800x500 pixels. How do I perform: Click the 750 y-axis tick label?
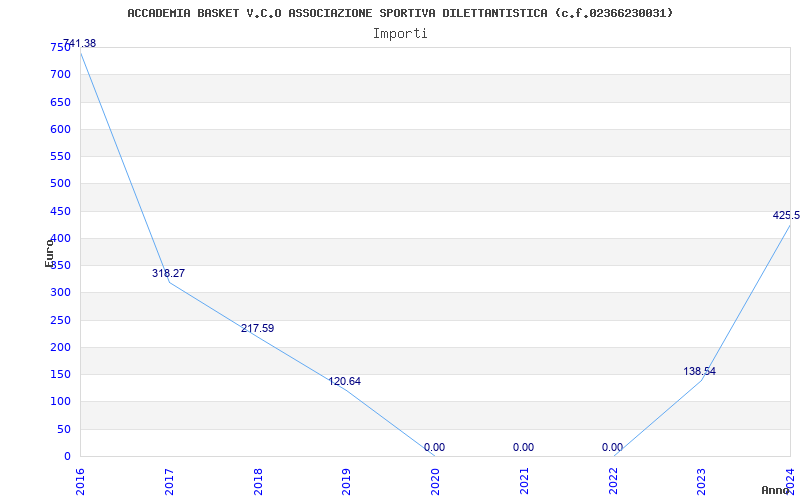point(60,47)
